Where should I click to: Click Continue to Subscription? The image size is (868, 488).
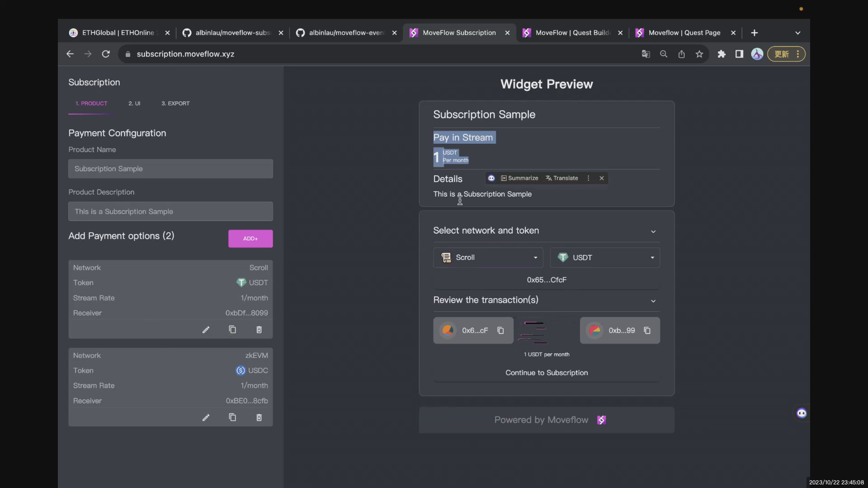(547, 373)
